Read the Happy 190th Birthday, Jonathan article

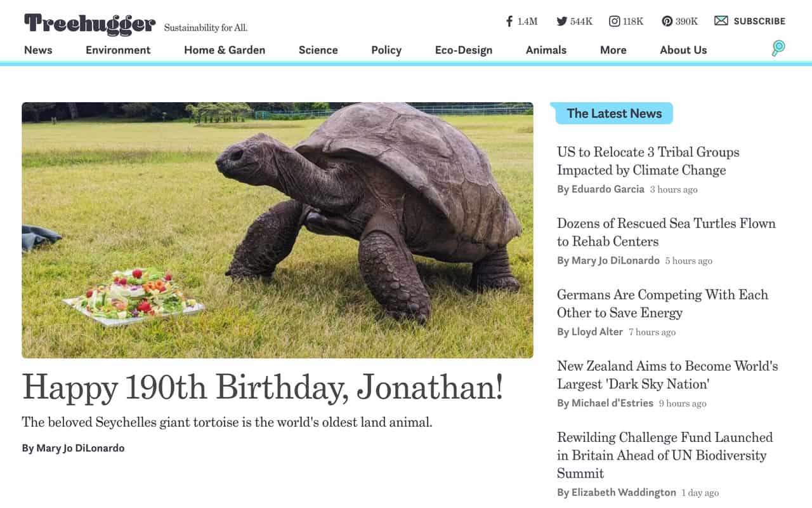263,387
